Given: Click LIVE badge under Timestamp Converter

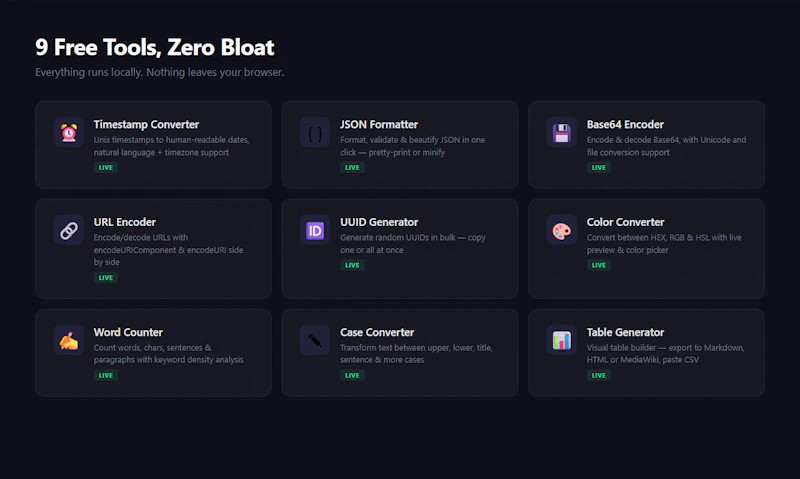Looking at the screenshot, I should [x=106, y=167].
